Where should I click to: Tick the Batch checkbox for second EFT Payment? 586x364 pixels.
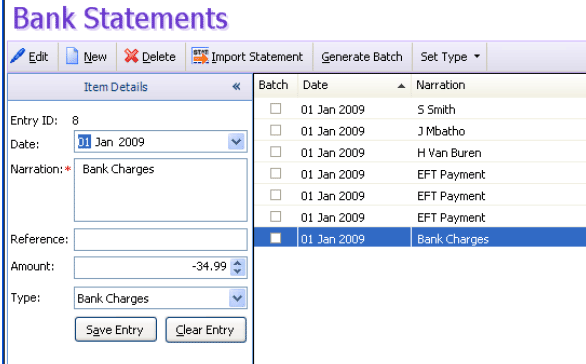coord(276,195)
